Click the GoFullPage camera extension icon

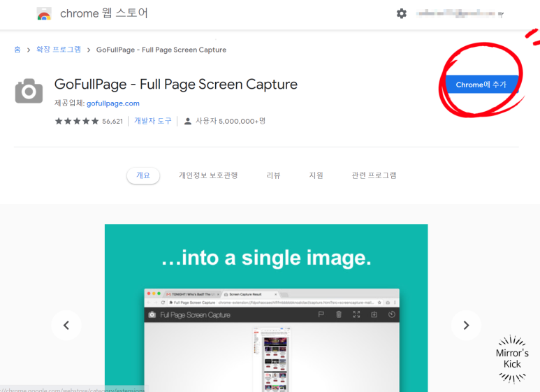tap(29, 91)
